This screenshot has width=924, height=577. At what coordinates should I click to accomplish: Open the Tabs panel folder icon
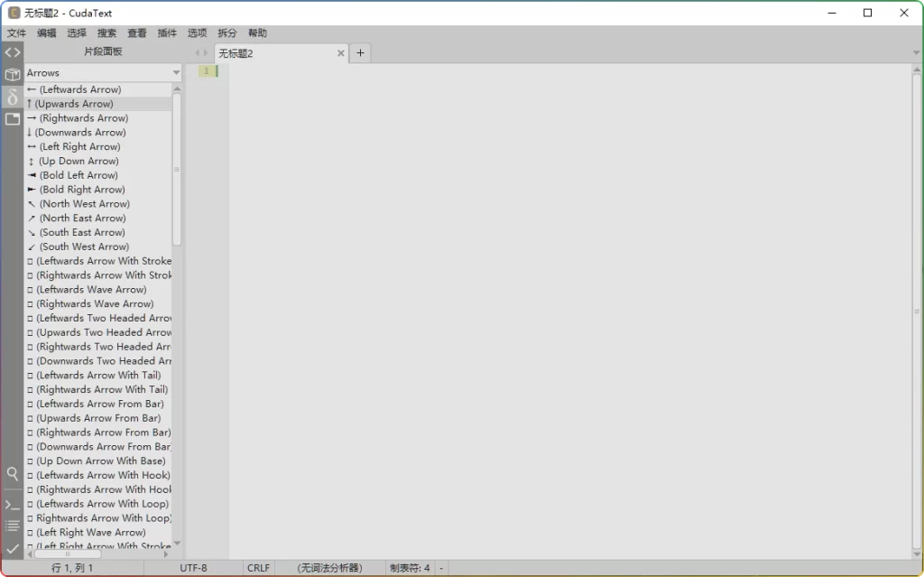(x=13, y=119)
